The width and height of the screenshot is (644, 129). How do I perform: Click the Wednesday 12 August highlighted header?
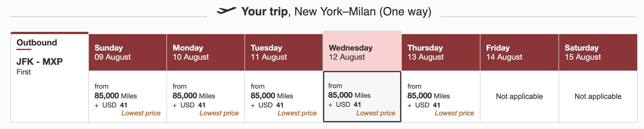click(362, 51)
